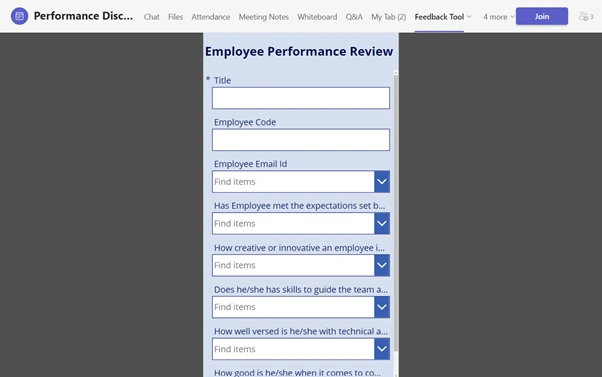The image size is (602, 377).
Task: Click the Title field label
Action: pos(222,80)
